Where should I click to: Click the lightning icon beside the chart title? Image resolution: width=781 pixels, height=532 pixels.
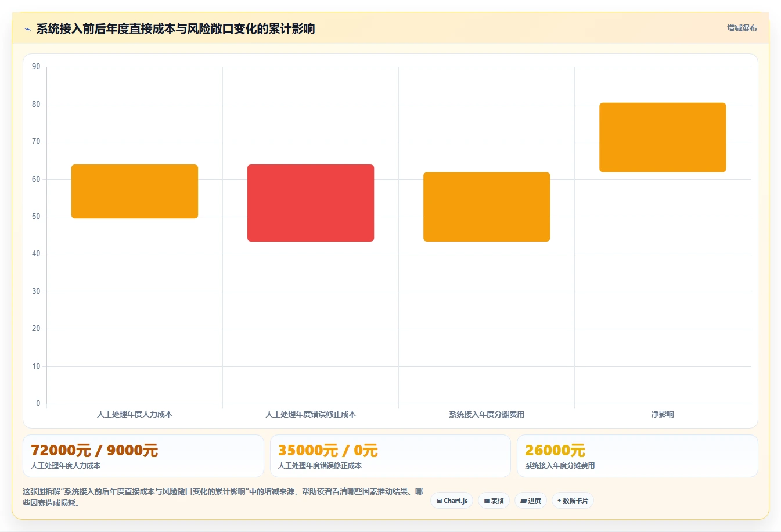(x=27, y=29)
